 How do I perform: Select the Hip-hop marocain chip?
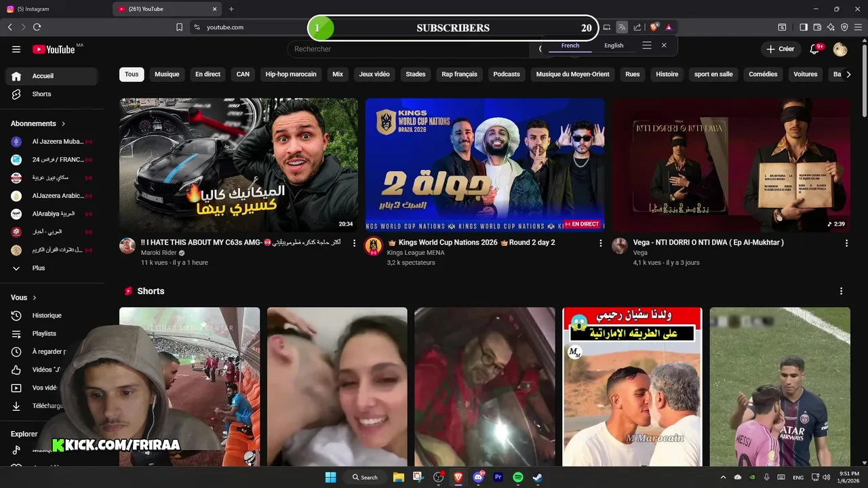[x=291, y=75]
